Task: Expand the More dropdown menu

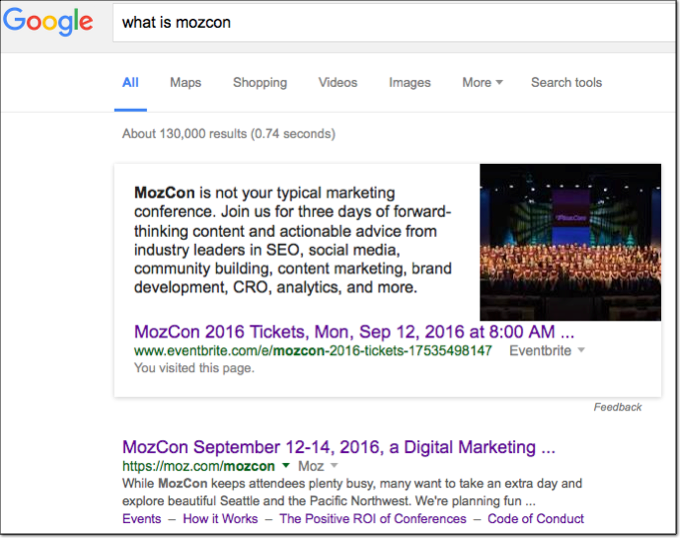Action: pos(482,83)
